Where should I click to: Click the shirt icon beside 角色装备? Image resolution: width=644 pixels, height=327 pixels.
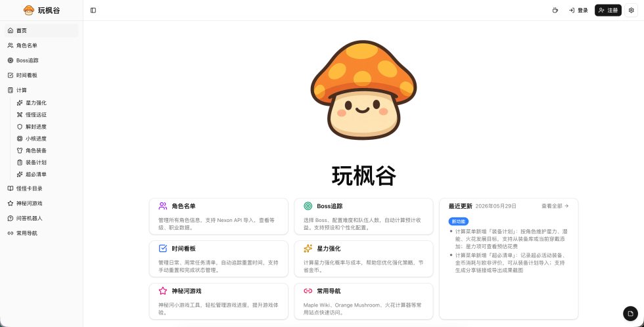pyautogui.click(x=20, y=150)
